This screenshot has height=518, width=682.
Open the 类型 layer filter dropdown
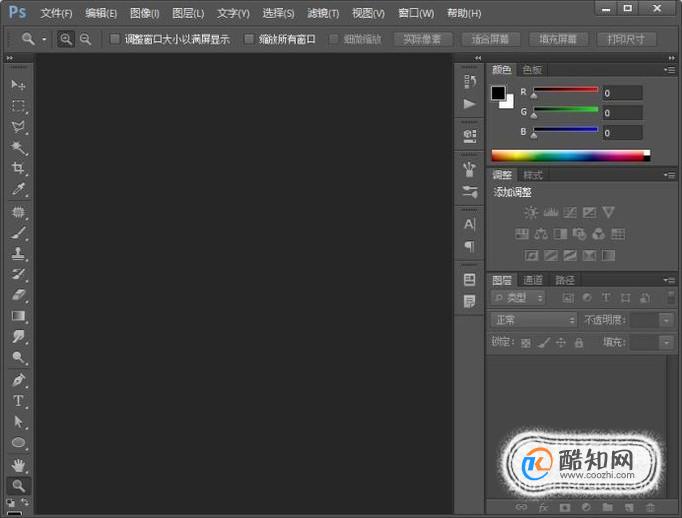[x=518, y=298]
